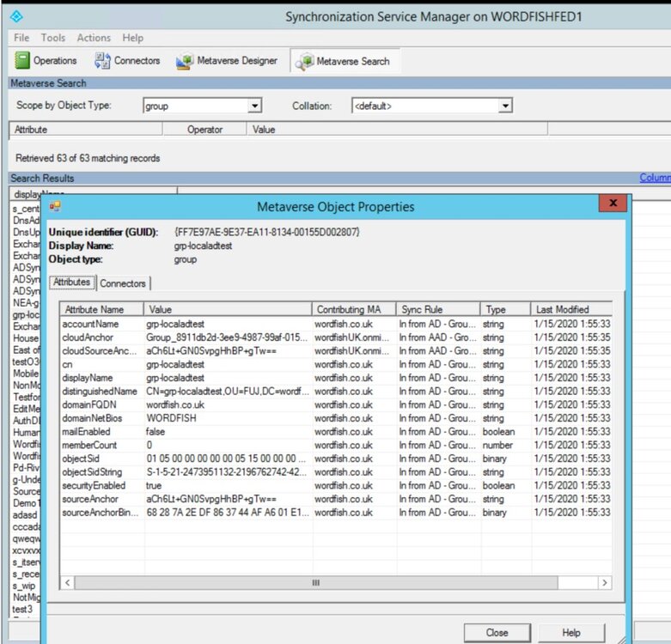Select the domainFQDN attribute row
Screen dimensions: 671x644
pos(336,404)
